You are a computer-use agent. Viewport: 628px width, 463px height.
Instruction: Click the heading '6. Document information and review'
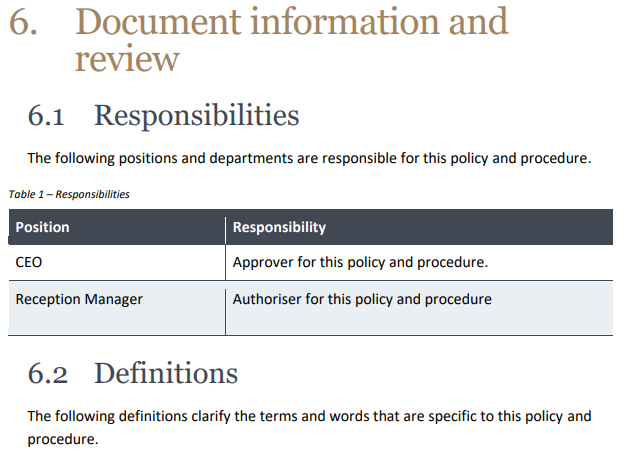point(258,39)
